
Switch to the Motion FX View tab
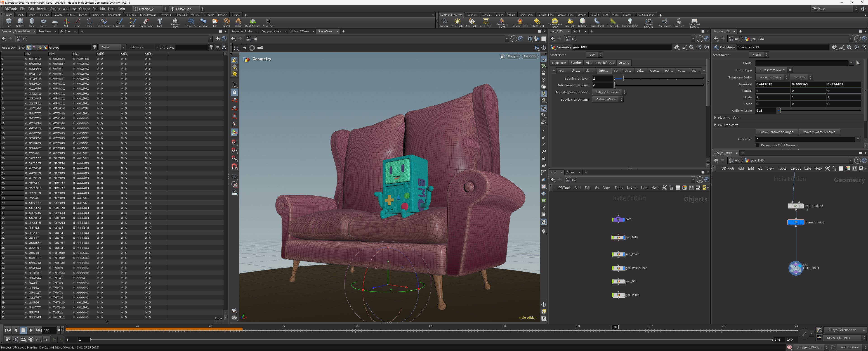click(x=300, y=31)
